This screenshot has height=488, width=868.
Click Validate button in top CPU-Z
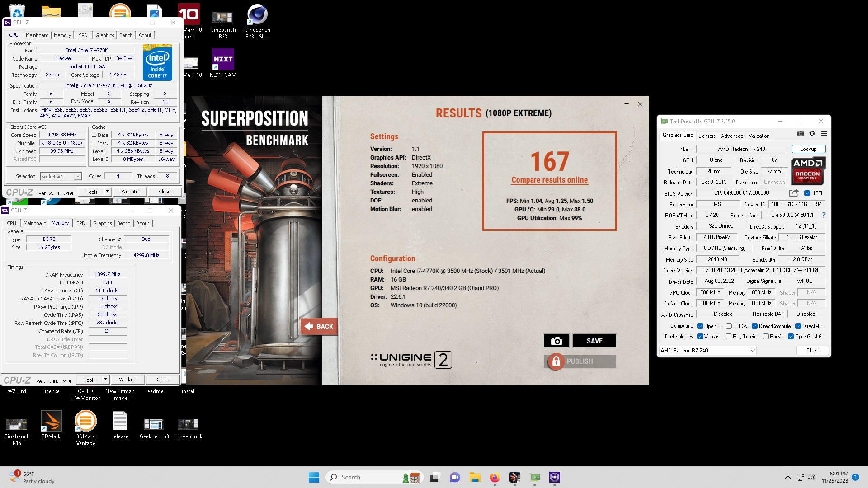pyautogui.click(x=130, y=192)
